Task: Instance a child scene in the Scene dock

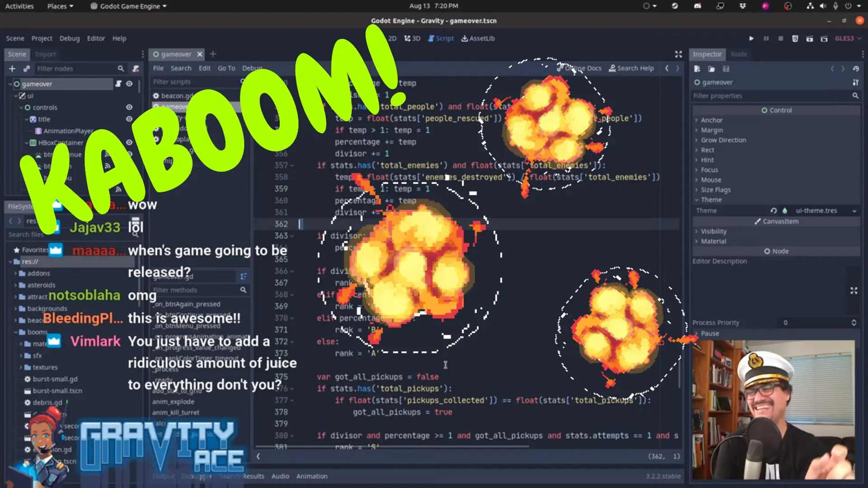Action: coord(26,69)
